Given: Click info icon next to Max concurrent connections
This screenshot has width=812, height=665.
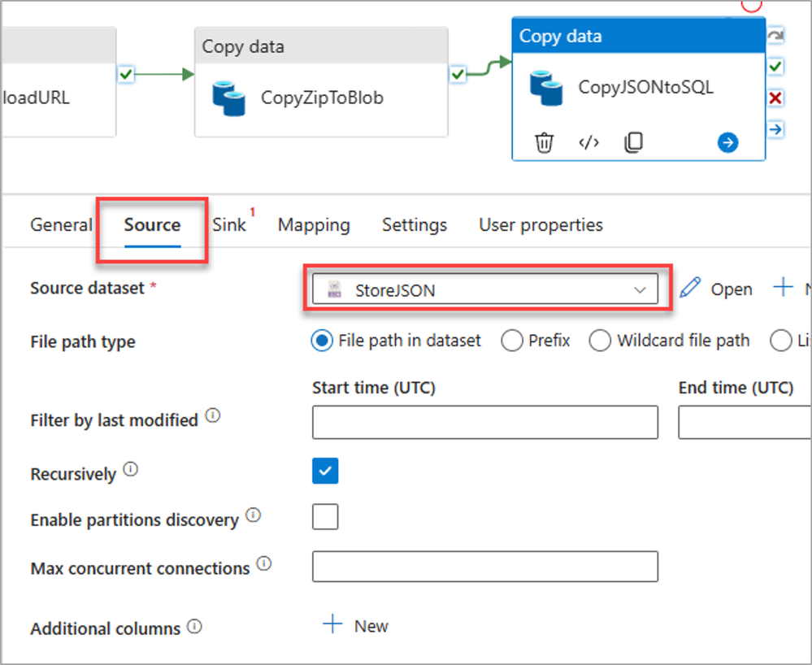Looking at the screenshot, I should pos(264,564).
